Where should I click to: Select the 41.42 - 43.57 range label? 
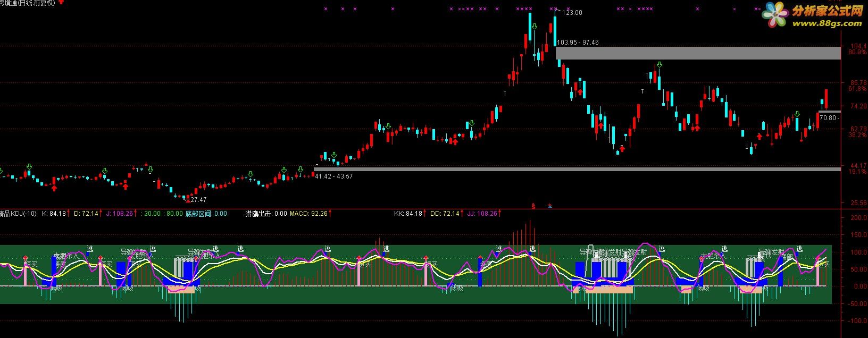[334, 176]
